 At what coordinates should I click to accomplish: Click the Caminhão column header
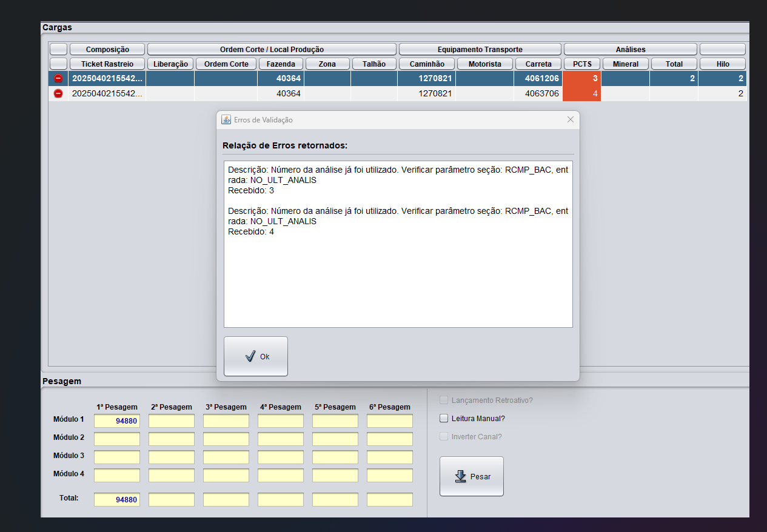[427, 64]
